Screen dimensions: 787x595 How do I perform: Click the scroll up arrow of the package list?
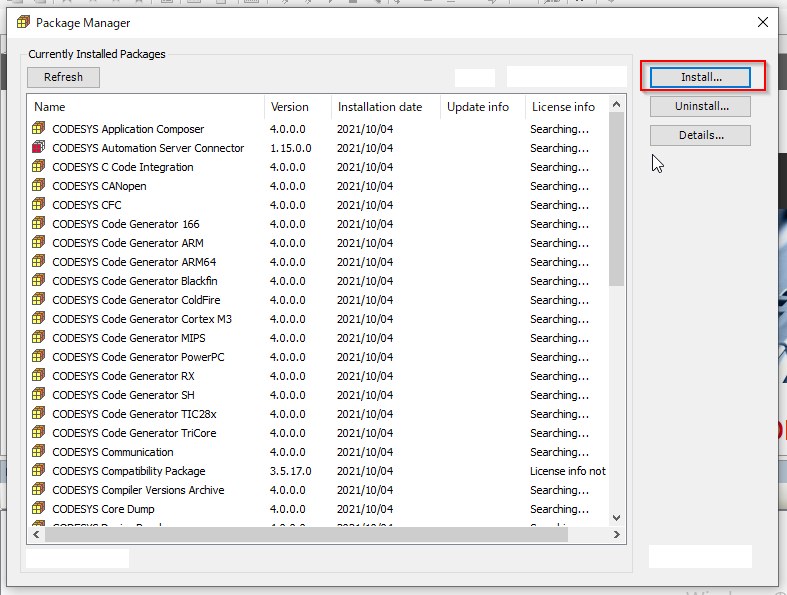click(617, 104)
